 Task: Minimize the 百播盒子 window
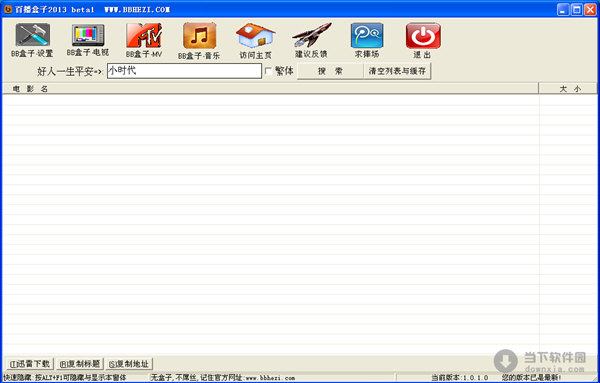563,10
